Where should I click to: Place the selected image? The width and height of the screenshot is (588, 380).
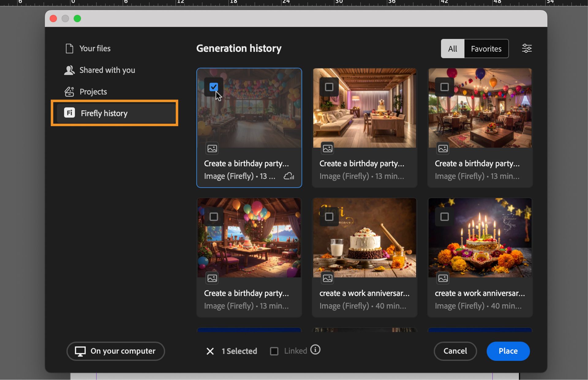click(x=508, y=351)
